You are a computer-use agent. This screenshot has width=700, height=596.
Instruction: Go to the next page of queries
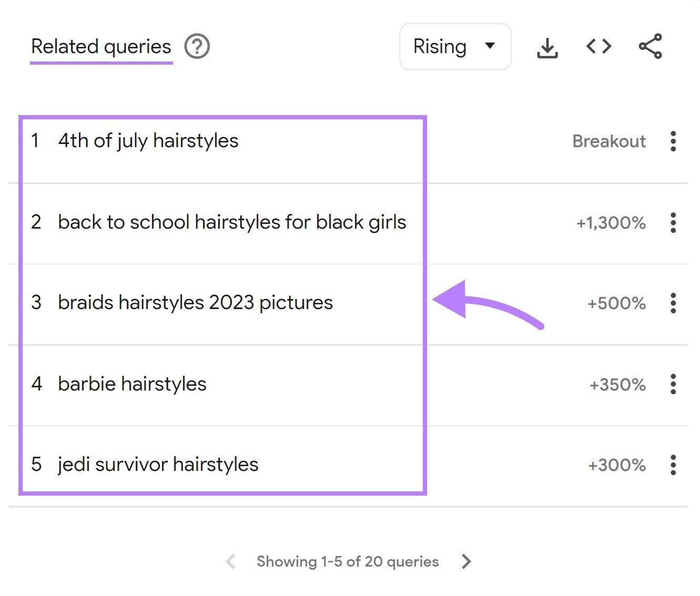point(466,561)
